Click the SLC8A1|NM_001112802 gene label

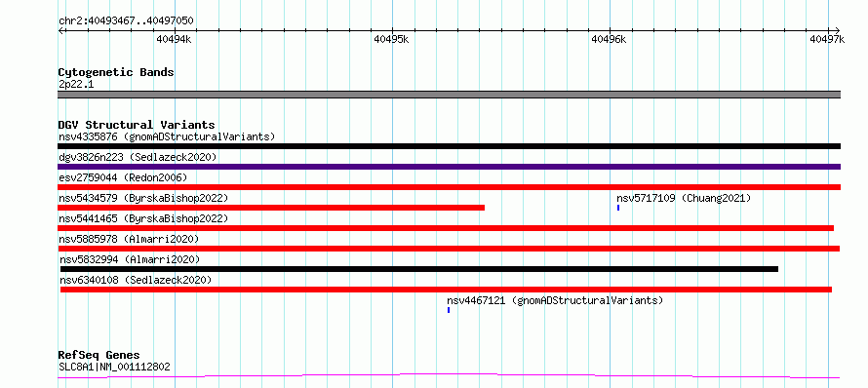point(114,367)
